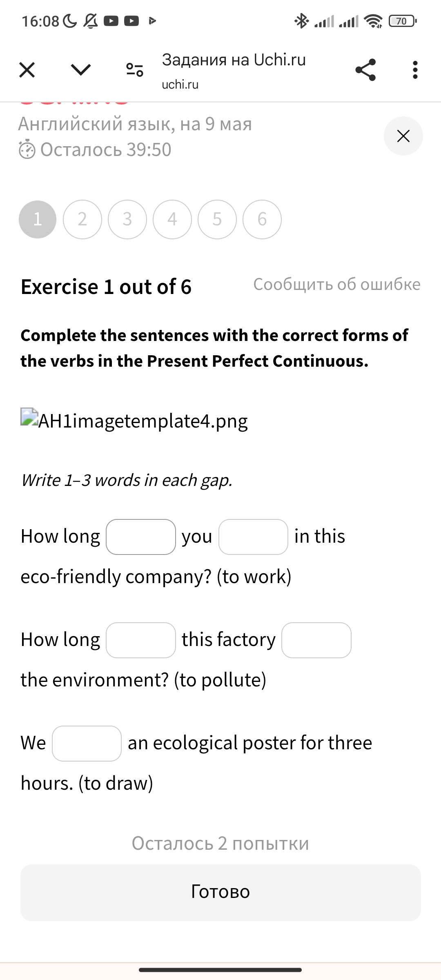
Task: Tap the broken AH1imagetemplate4.png image
Action: [x=29, y=417]
